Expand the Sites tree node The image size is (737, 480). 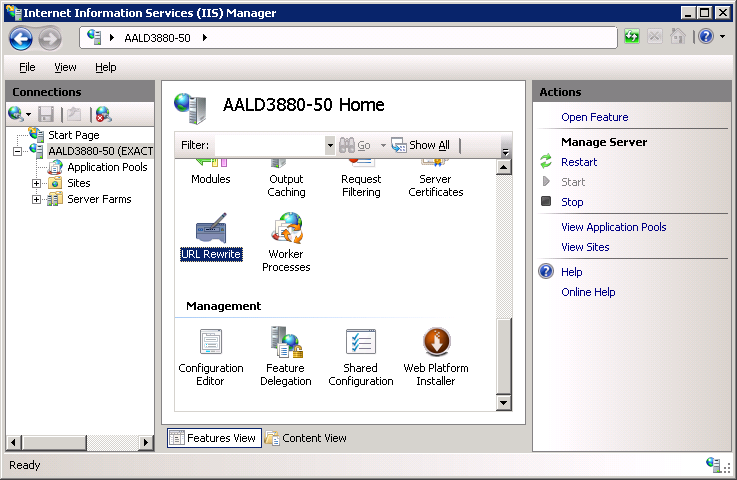pos(36,183)
